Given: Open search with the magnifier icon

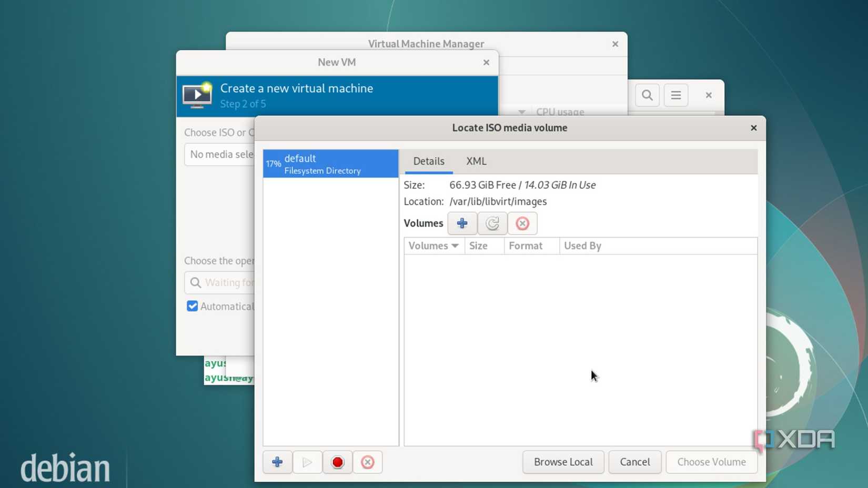Looking at the screenshot, I should pyautogui.click(x=647, y=95).
